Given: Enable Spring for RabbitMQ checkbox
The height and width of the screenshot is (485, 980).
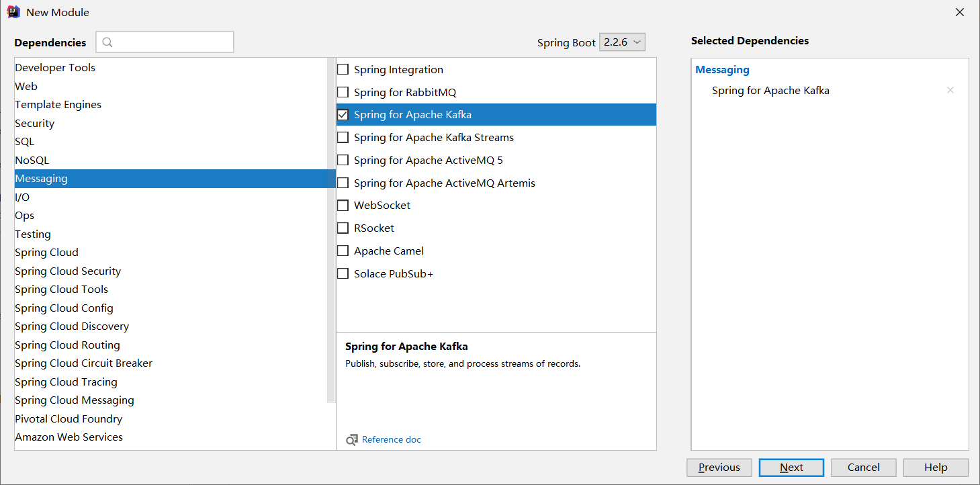Looking at the screenshot, I should [343, 92].
